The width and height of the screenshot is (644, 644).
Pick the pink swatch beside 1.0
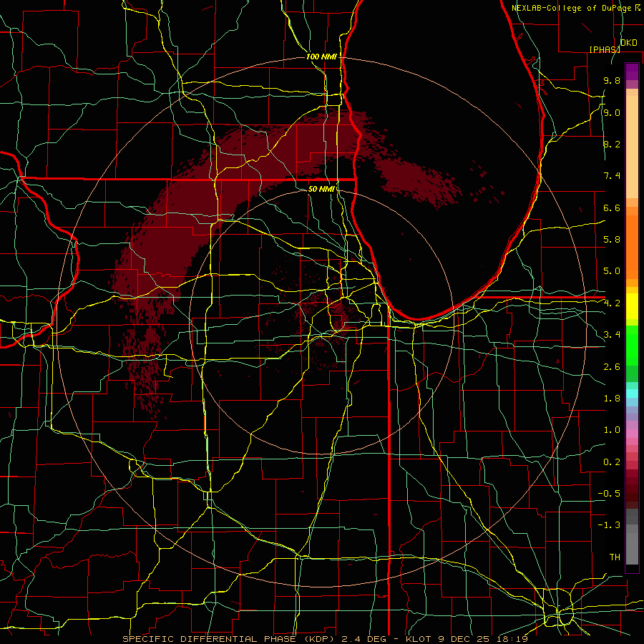(632, 434)
